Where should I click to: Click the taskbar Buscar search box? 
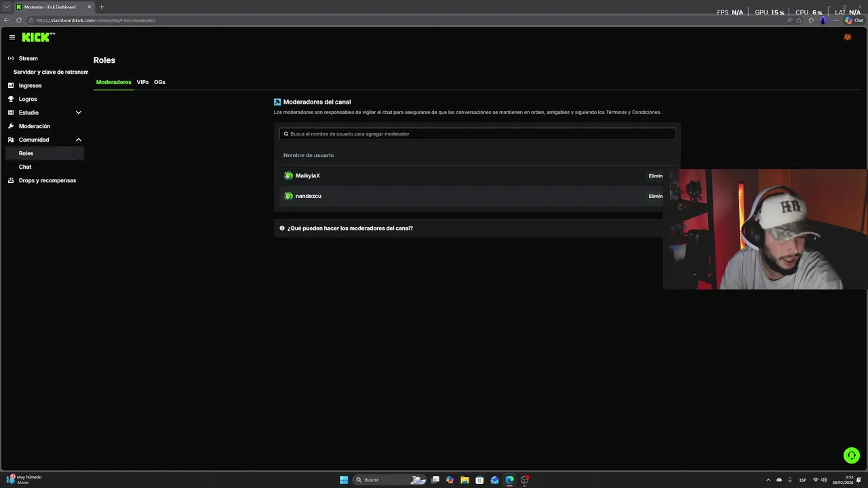[390, 480]
